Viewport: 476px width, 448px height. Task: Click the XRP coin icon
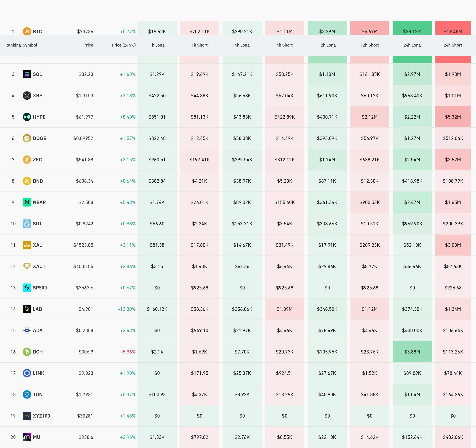27,96
